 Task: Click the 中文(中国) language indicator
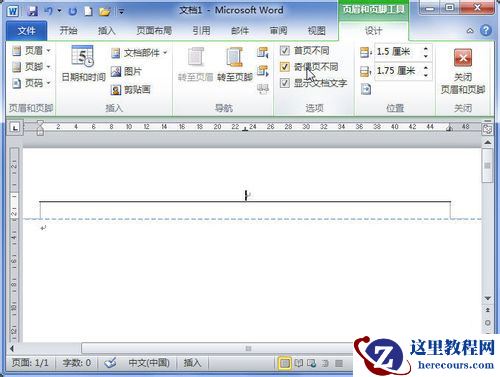coord(149,363)
